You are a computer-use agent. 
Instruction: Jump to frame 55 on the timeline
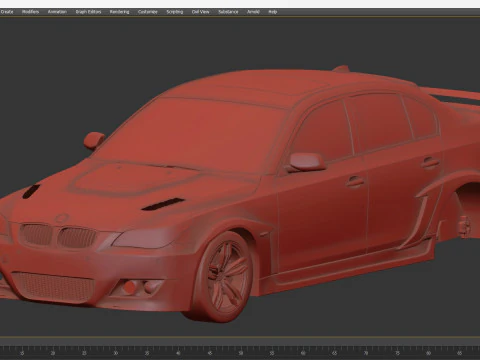point(272,353)
